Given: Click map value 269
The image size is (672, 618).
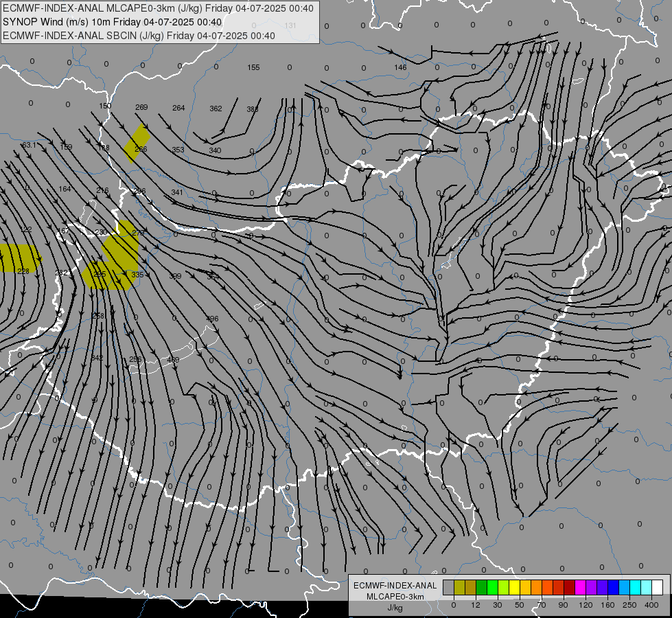Looking at the screenshot, I should click(141, 107).
